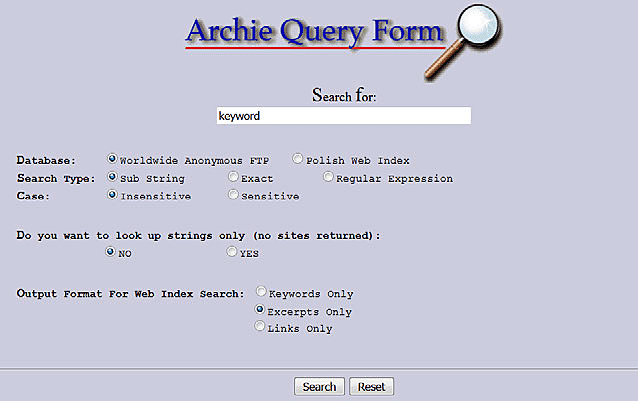Click the Archie Query Form title

pos(315,33)
